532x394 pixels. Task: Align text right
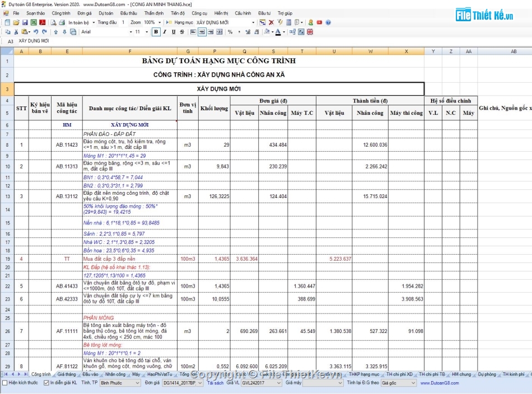[x=211, y=32]
